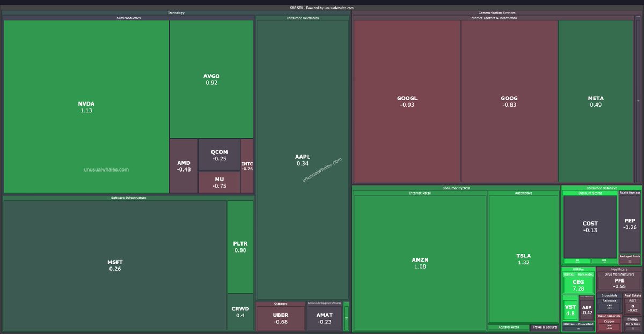The image size is (644, 334).
Task: Click the Communication Services sector header
Action: click(x=496, y=13)
